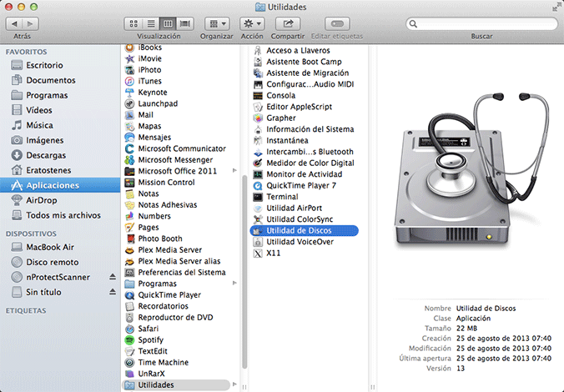Switch to column view
The width and height of the screenshot is (564, 392).
pyautogui.click(x=168, y=23)
